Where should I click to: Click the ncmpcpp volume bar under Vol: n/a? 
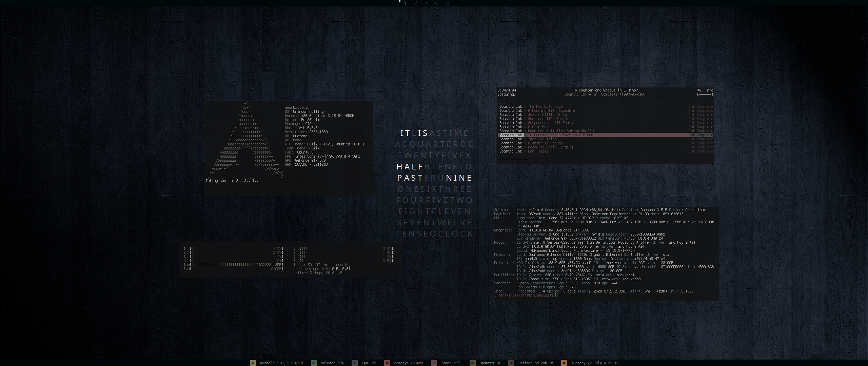705,95
